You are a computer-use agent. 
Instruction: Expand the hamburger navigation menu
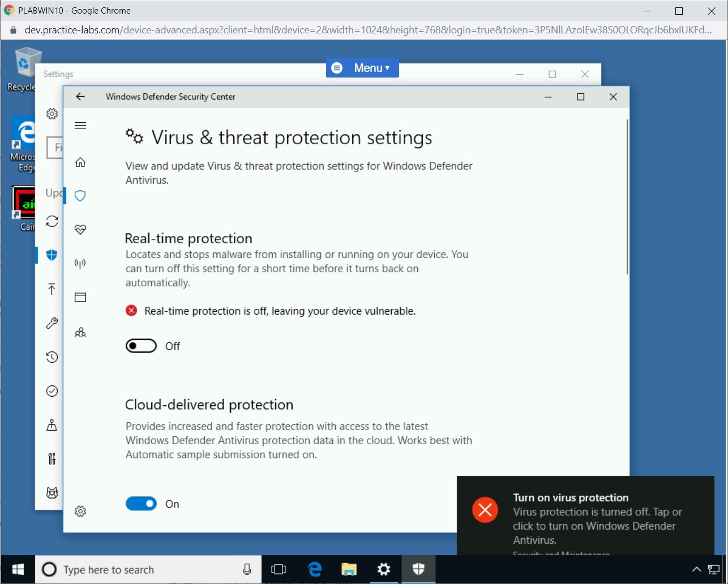(80, 126)
